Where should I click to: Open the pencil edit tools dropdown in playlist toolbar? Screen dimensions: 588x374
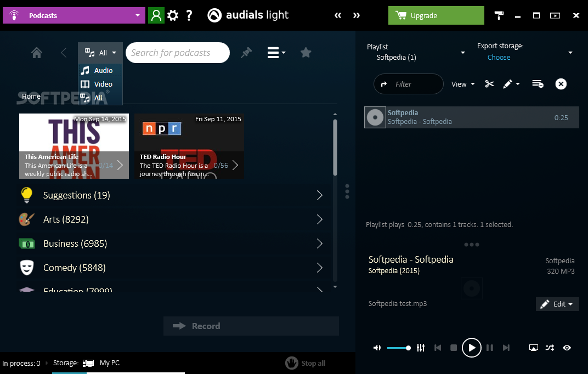click(511, 84)
